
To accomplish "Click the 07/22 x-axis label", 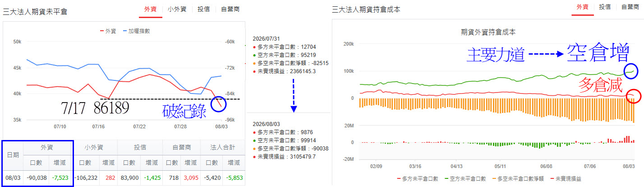I will [x=138, y=126].
